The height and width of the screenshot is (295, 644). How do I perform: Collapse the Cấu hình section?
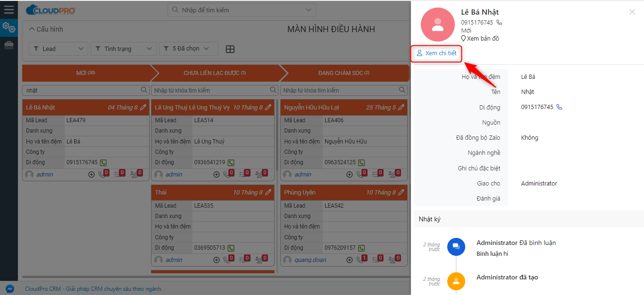(x=46, y=29)
